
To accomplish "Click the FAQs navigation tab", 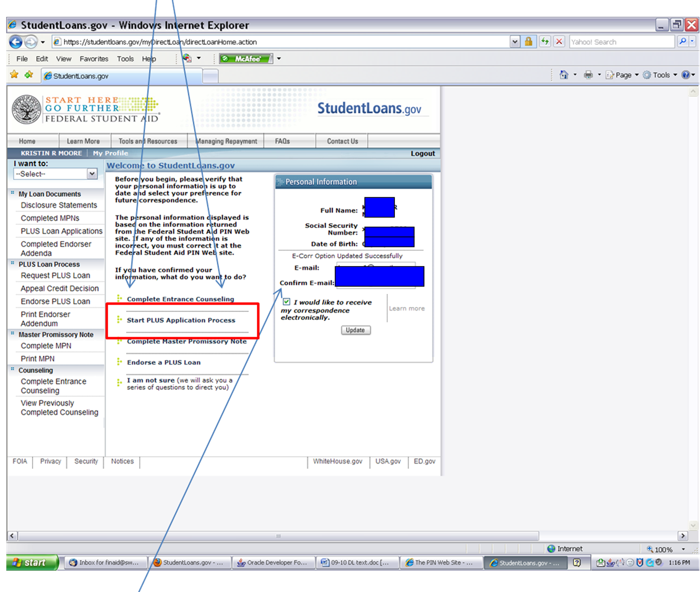I will click(x=282, y=141).
